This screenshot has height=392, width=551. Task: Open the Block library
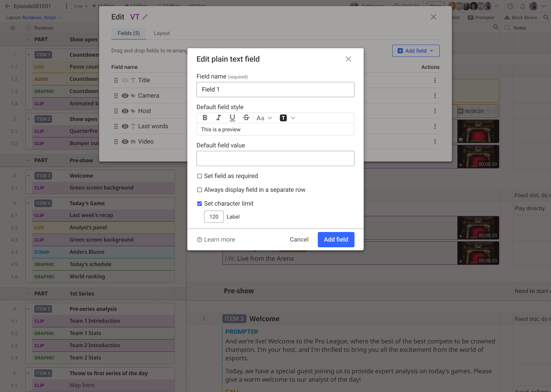[x=521, y=18]
